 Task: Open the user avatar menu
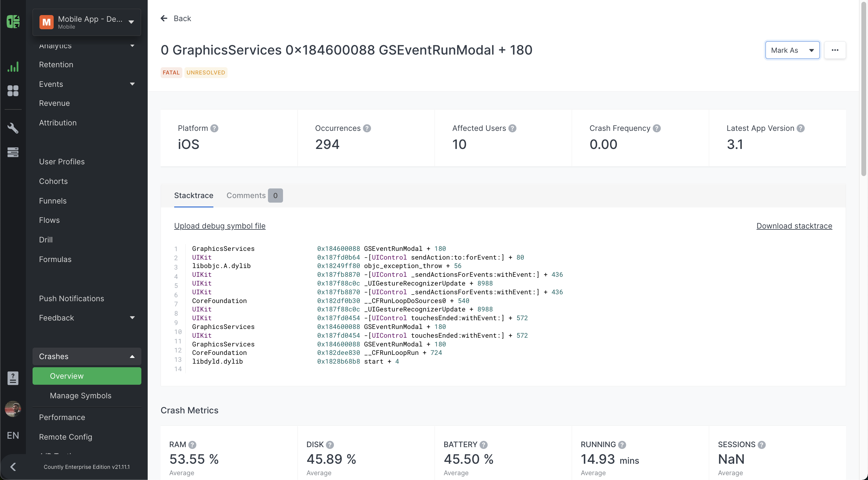13,409
